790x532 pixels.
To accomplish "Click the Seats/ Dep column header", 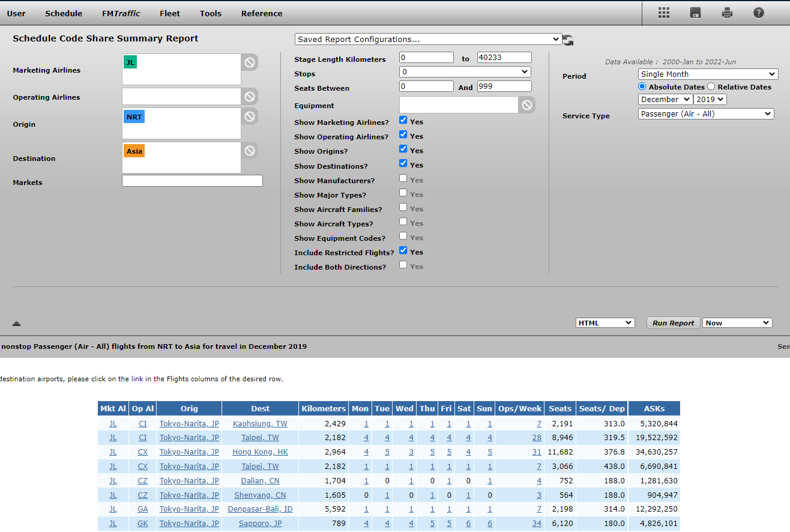I will coord(602,408).
